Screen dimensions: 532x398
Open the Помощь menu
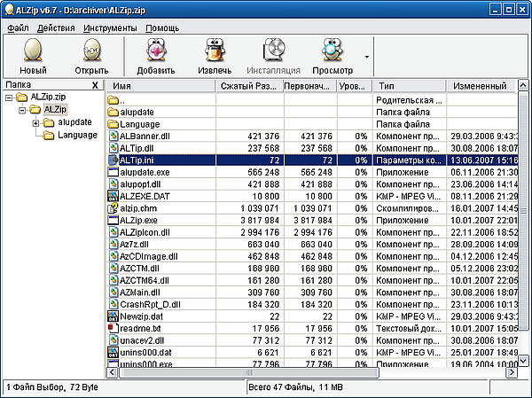[x=162, y=28]
